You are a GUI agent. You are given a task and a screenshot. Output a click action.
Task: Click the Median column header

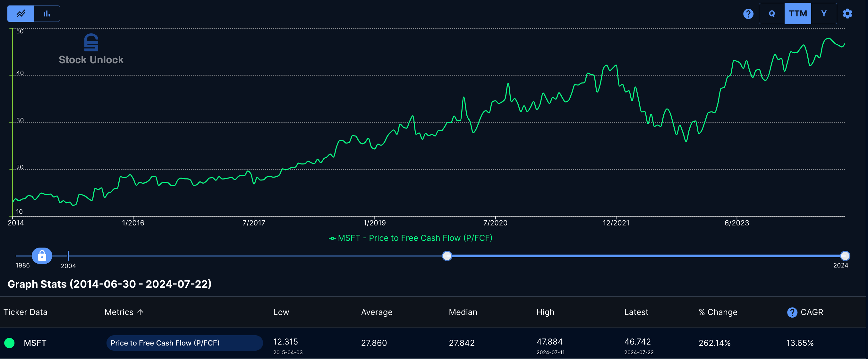pyautogui.click(x=463, y=312)
